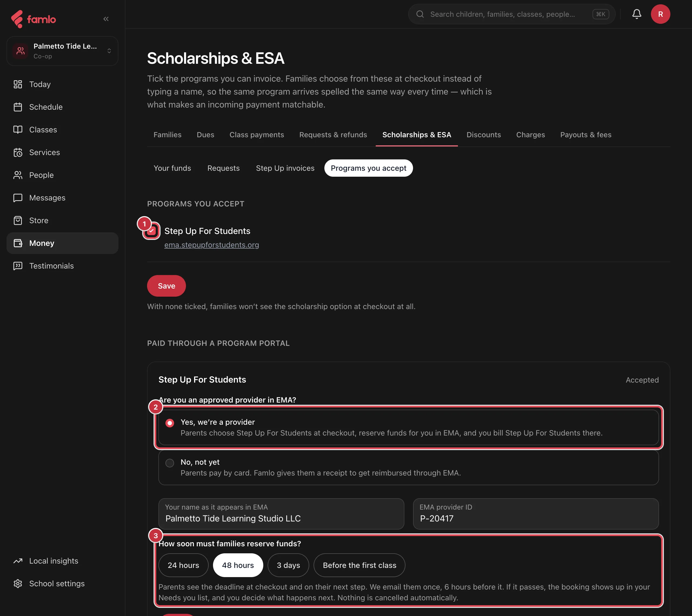
Task: Open Store from sidebar
Action: (62, 220)
